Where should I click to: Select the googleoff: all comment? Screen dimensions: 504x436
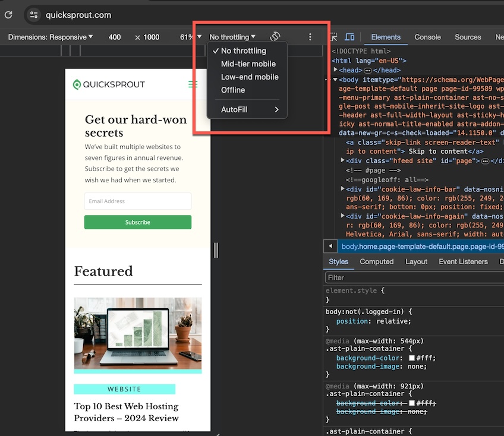[x=387, y=180]
